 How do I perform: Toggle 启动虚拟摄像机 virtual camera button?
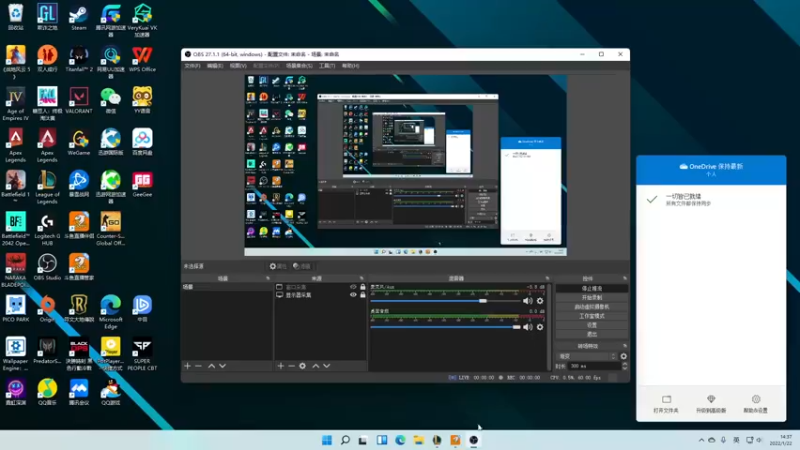click(592, 307)
